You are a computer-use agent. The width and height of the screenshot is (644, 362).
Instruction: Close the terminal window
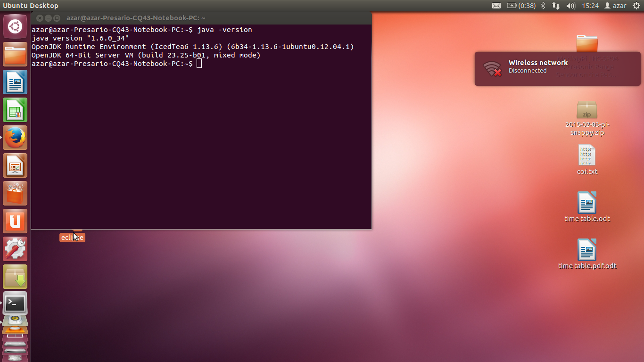[40, 18]
